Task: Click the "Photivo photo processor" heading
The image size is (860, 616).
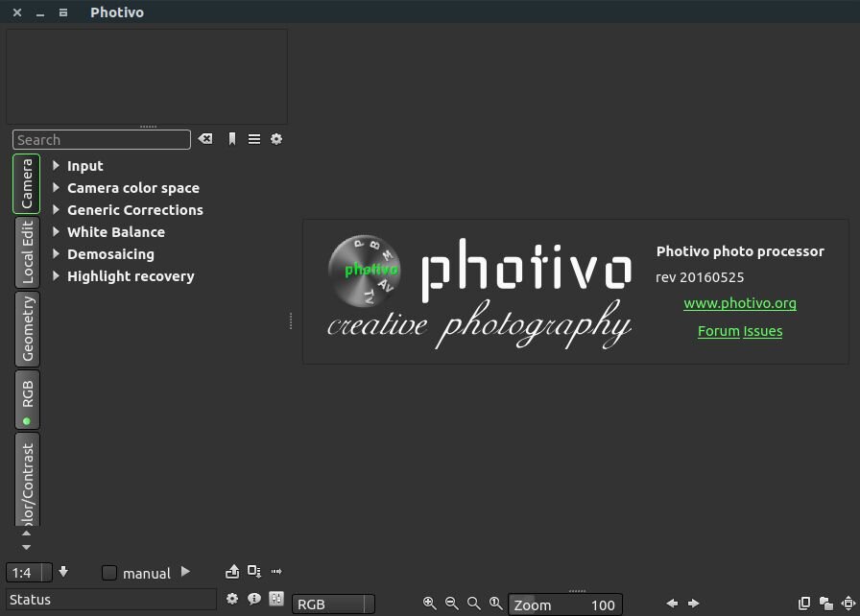Action: tap(740, 251)
